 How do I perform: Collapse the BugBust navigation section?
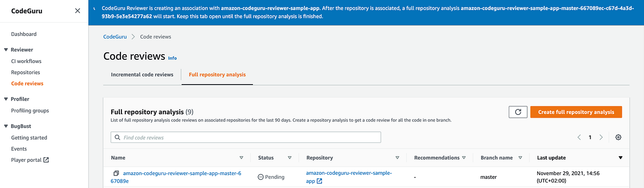point(6,126)
